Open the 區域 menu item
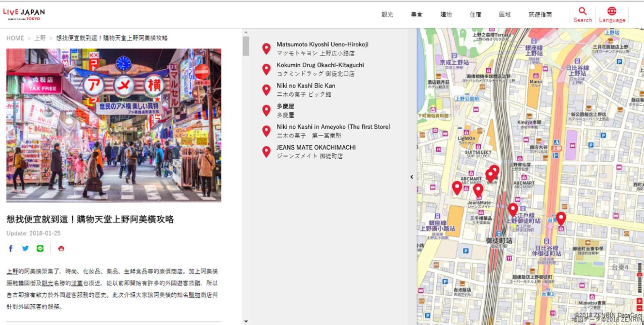The image size is (644, 325). (x=505, y=15)
